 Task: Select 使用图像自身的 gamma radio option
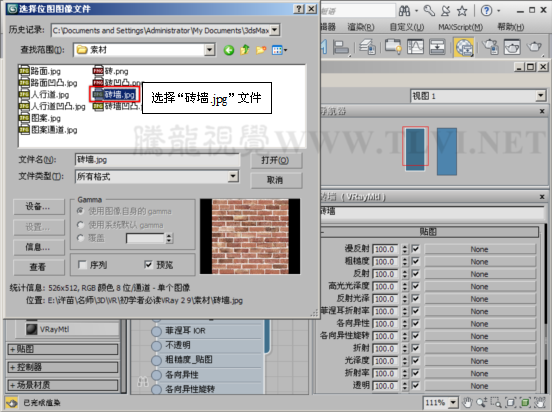pos(81,211)
